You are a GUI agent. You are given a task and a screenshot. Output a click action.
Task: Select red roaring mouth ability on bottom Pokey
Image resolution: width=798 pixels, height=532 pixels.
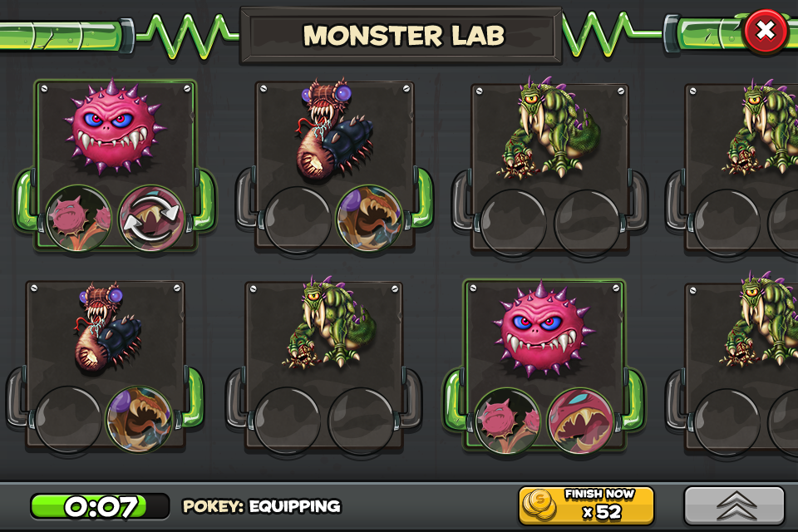[x=579, y=421]
